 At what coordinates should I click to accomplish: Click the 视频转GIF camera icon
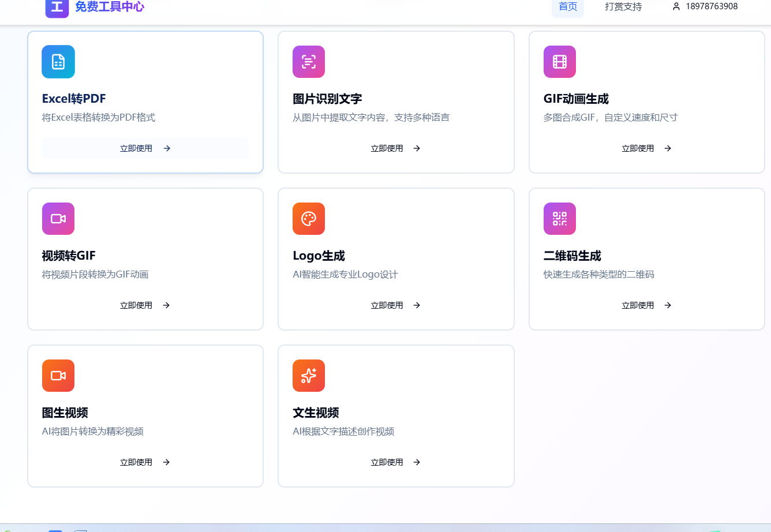pyautogui.click(x=58, y=219)
